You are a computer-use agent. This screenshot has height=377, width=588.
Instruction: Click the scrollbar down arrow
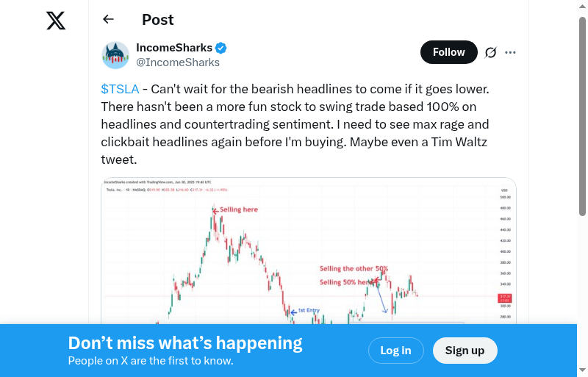click(583, 370)
